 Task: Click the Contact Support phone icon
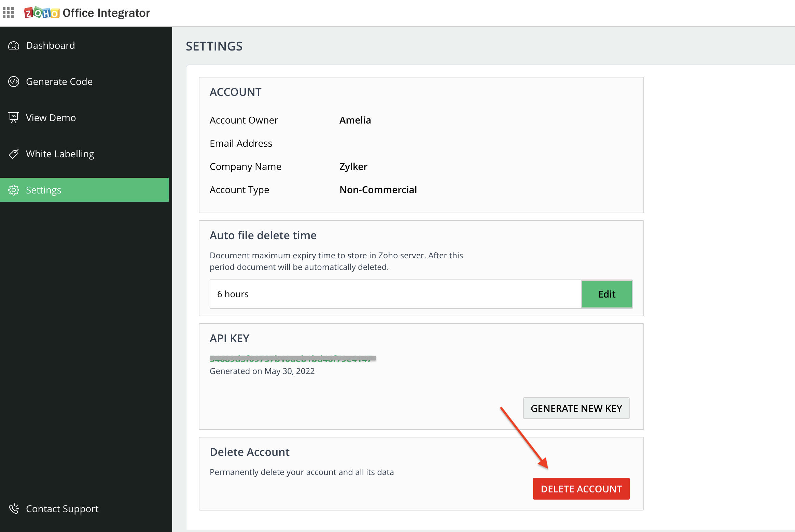[14, 509]
